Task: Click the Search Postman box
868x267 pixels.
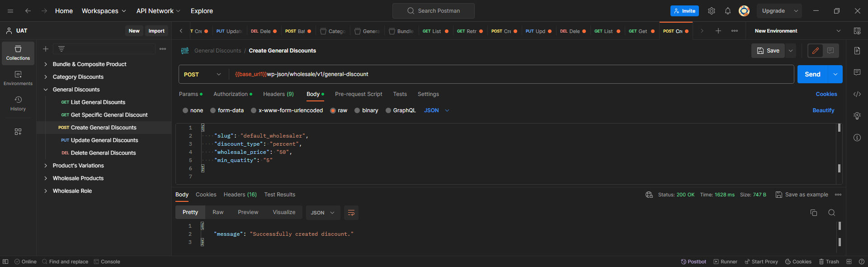Action: click(x=434, y=11)
